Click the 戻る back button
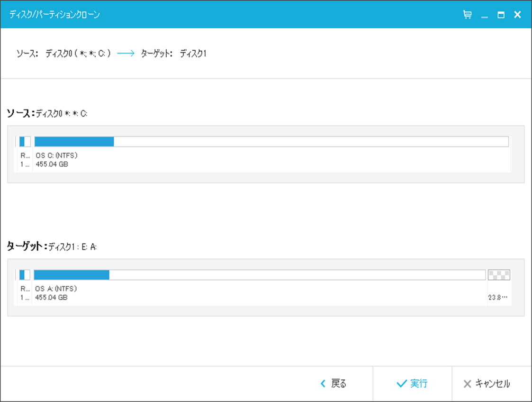The height and width of the screenshot is (402, 532). [x=334, y=384]
